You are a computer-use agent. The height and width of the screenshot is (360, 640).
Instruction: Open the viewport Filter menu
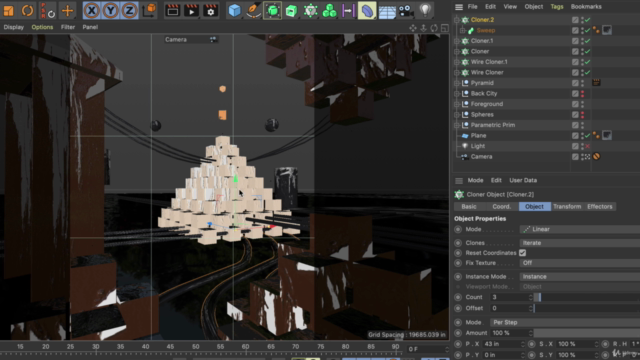[68, 27]
